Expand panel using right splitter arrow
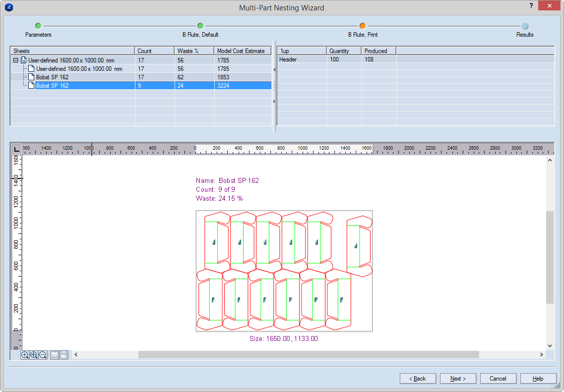The image size is (564, 392). 274,102
